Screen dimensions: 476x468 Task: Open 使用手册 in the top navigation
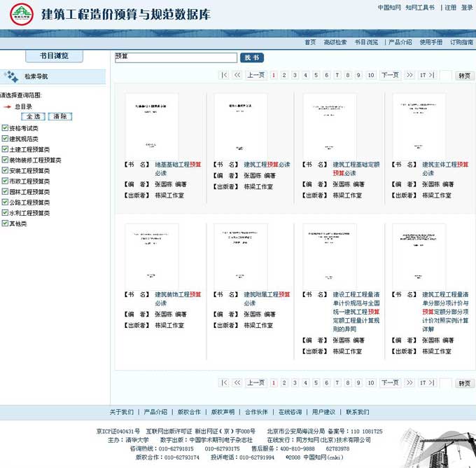pyautogui.click(x=430, y=42)
